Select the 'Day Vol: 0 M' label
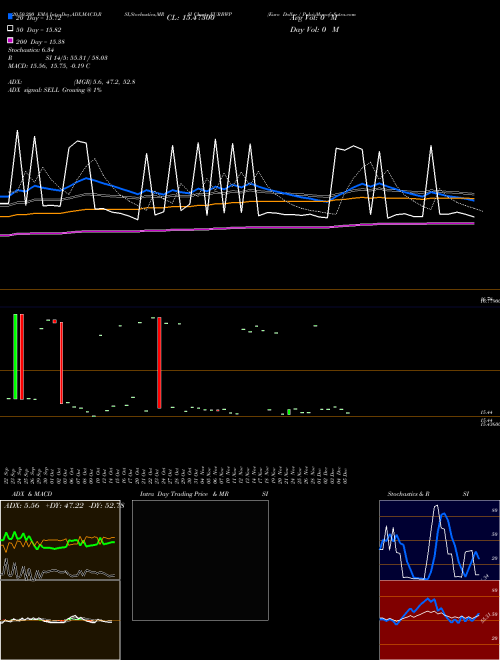 point(314,30)
